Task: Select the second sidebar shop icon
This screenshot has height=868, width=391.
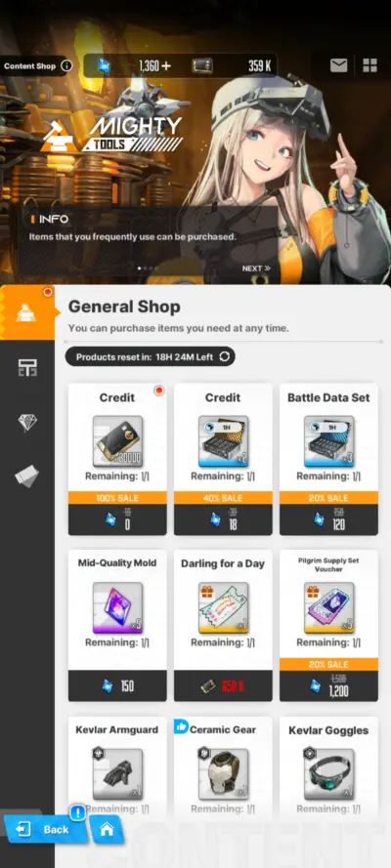Action: (x=27, y=367)
